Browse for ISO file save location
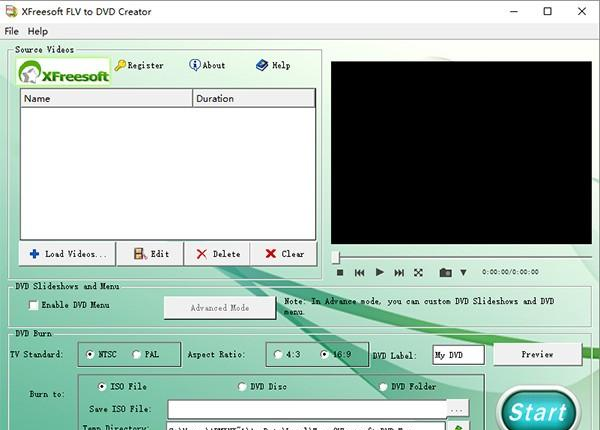This screenshot has height=430, width=600. point(457,409)
